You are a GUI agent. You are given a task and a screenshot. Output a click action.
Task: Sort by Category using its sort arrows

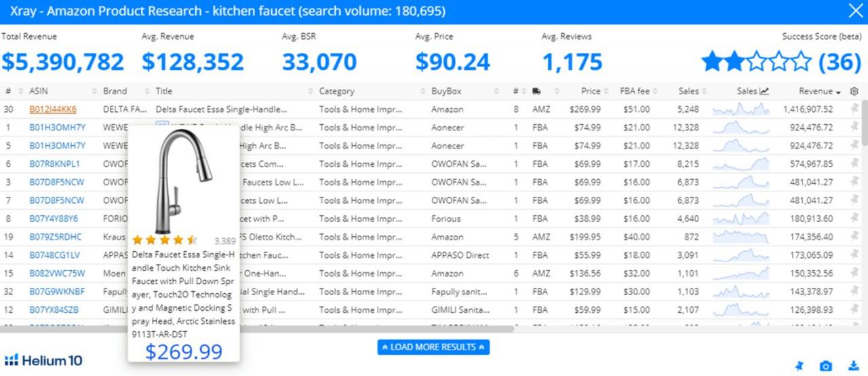tap(422, 91)
